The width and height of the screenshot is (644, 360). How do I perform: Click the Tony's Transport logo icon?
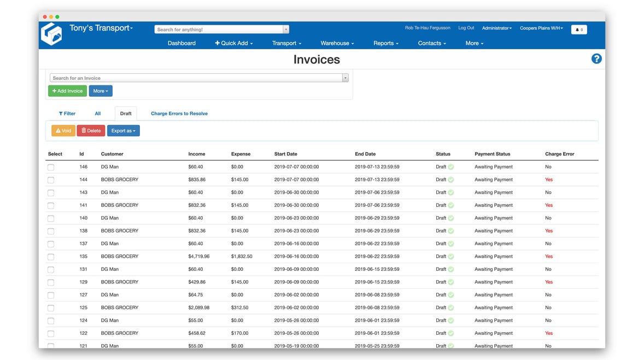51,34
